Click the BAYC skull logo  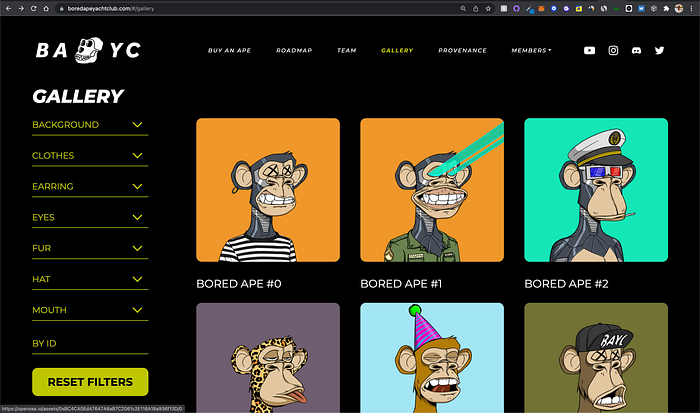[x=88, y=50]
